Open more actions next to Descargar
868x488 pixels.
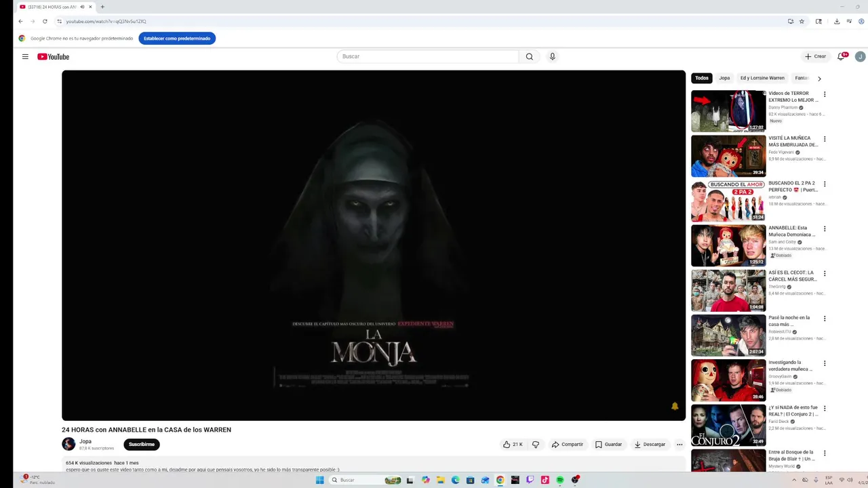[679, 445]
